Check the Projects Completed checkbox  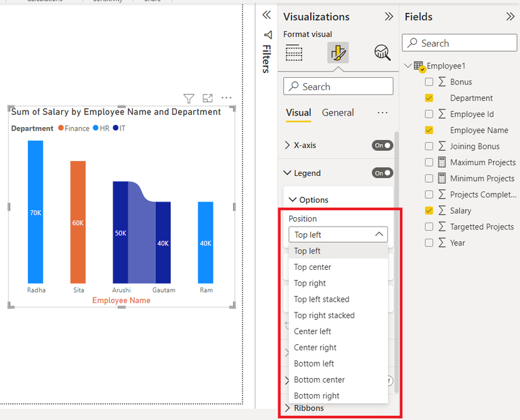429,194
